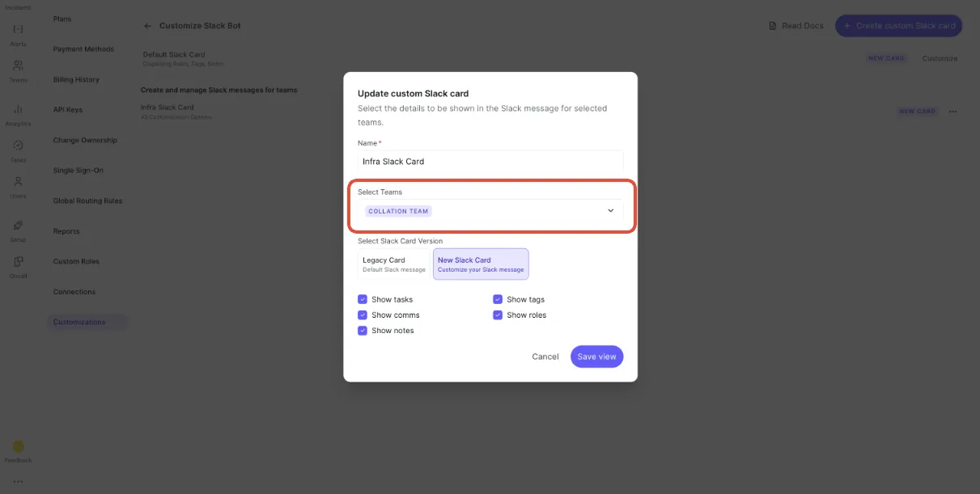Open the Users sidebar icon
Viewport: 980px width, 494px height.
coord(18,181)
